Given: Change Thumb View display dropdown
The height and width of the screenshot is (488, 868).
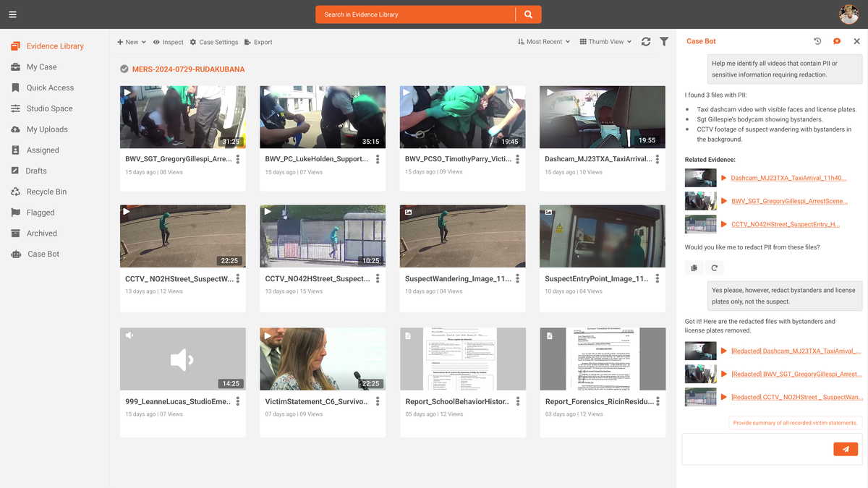Looking at the screenshot, I should 605,42.
